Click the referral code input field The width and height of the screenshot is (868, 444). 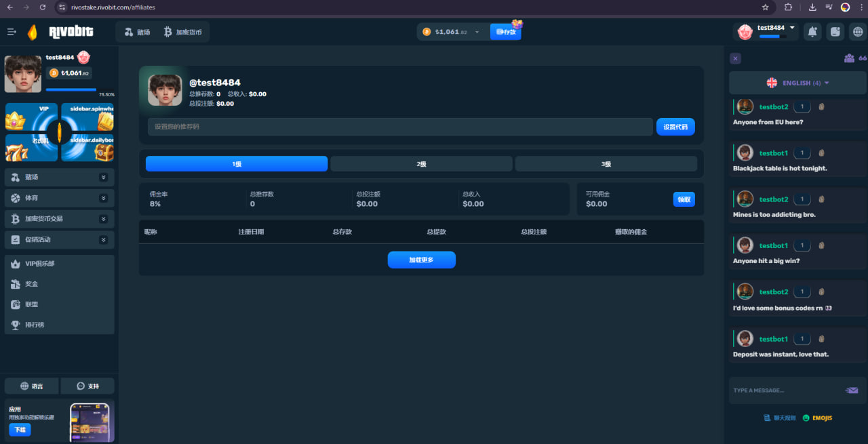click(x=399, y=127)
